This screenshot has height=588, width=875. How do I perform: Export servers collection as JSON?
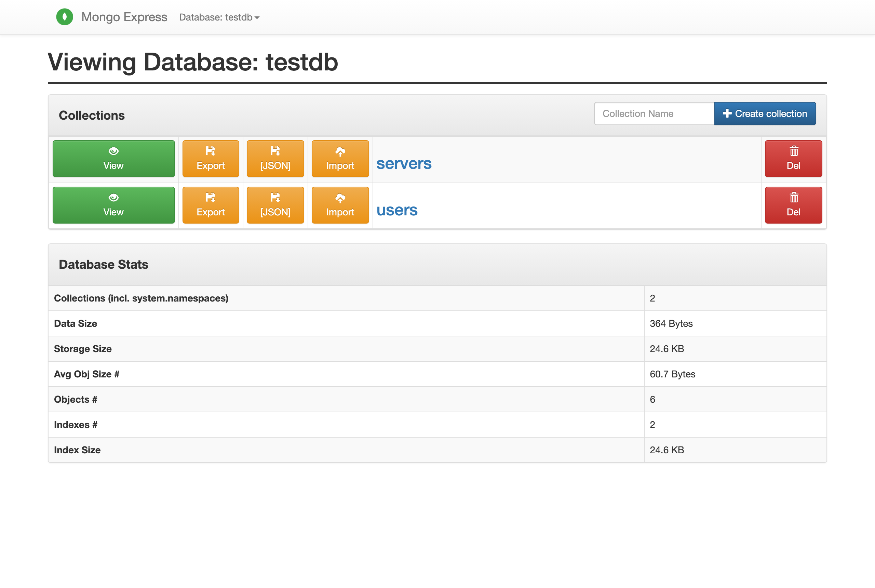[x=275, y=159]
